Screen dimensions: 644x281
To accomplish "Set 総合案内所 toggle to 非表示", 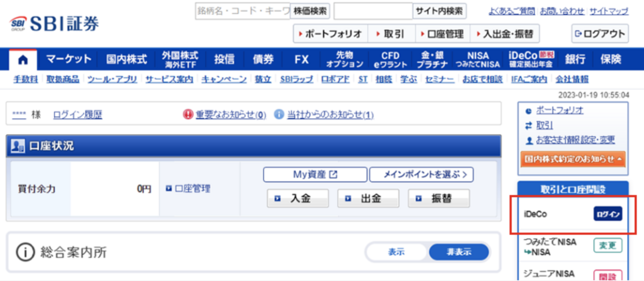I will coord(458,252).
